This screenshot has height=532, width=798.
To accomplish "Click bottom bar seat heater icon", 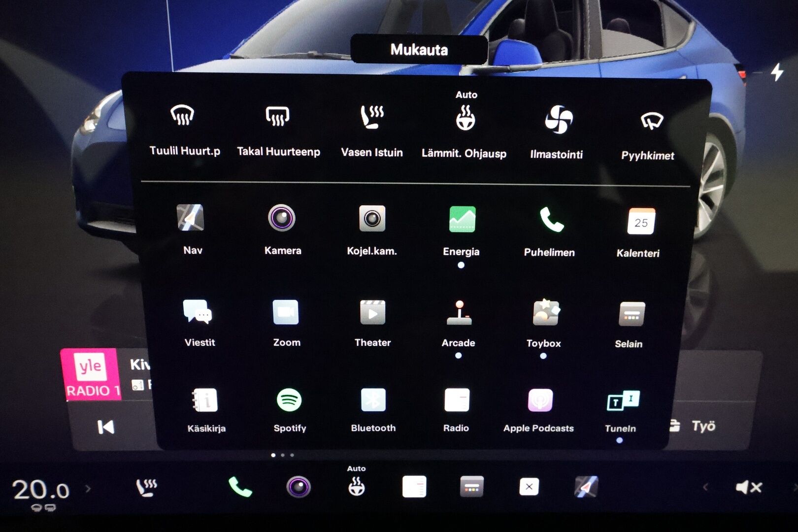I will tap(146, 487).
